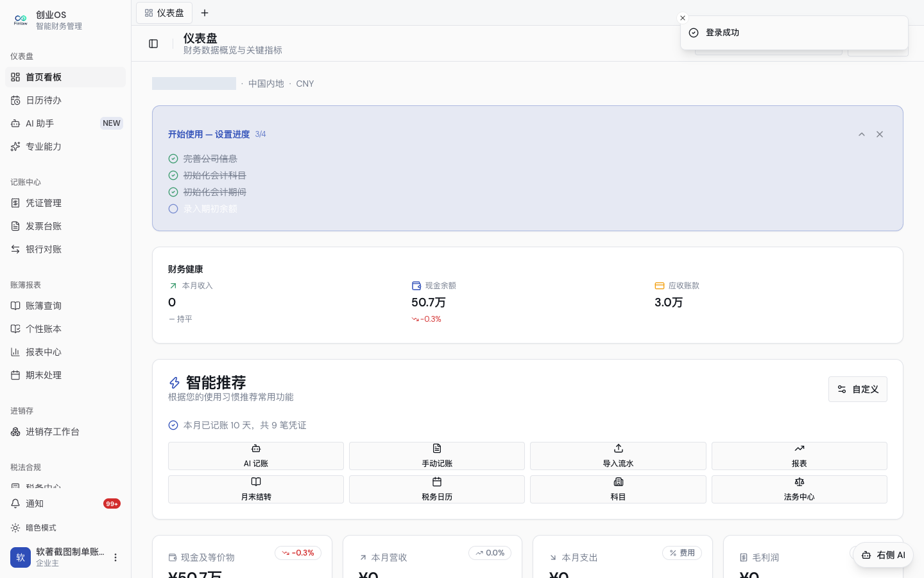Close the 开始使用 setup banner

[880, 134]
